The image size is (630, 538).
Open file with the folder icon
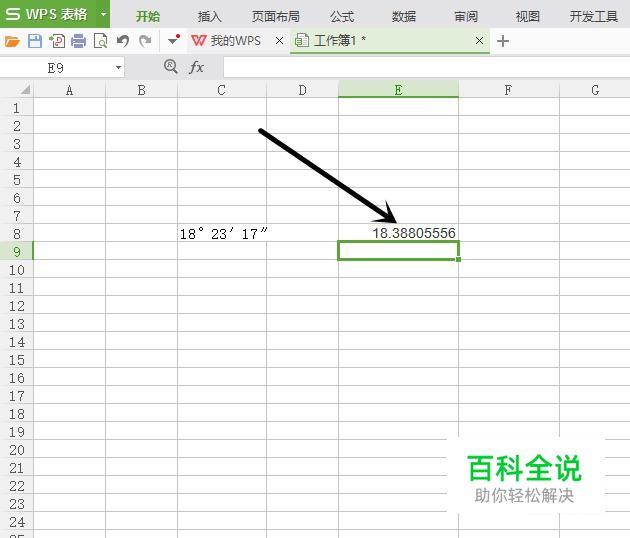click(x=12, y=41)
